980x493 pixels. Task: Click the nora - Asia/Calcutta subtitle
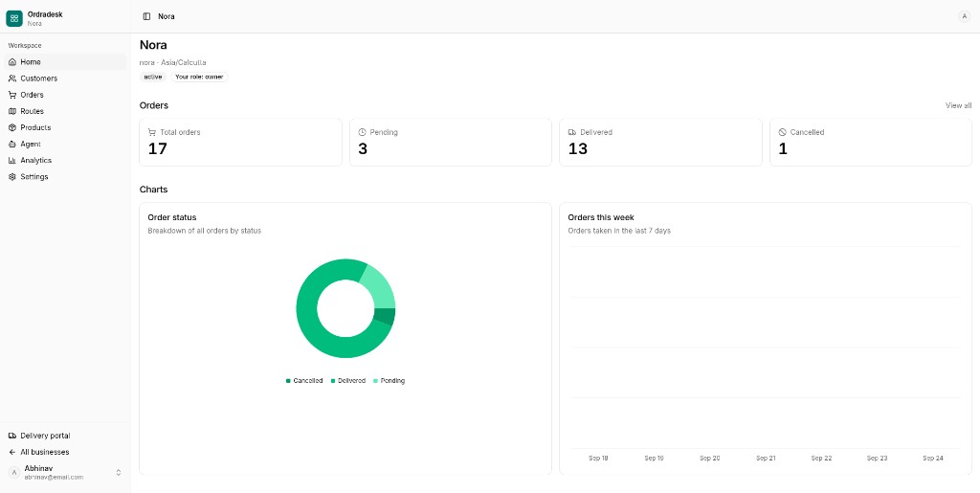[172, 62]
